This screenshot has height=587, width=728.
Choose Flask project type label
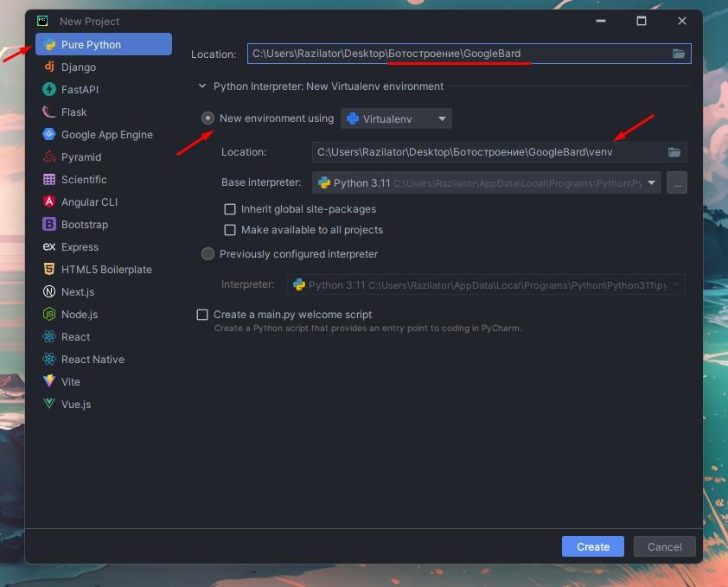coord(73,112)
